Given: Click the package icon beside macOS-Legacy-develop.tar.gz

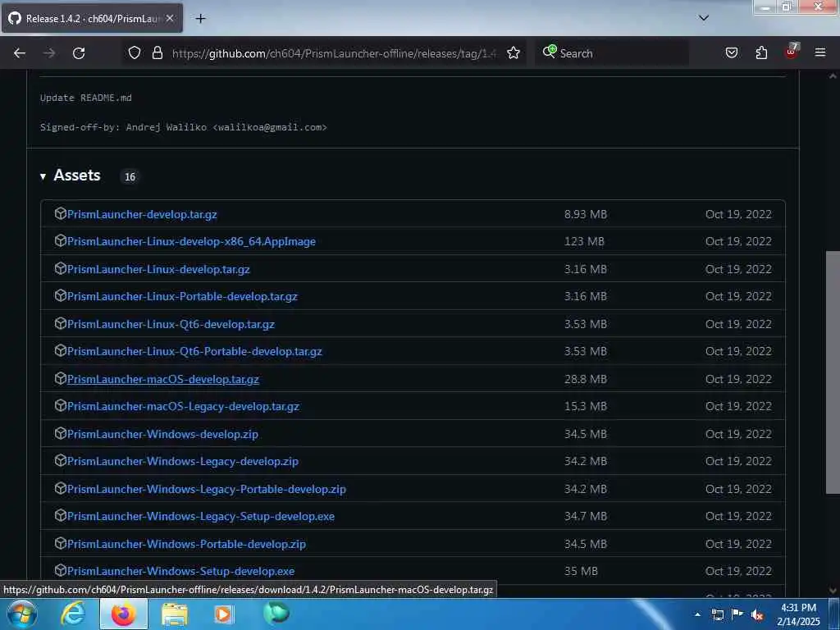Looking at the screenshot, I should 60,405.
